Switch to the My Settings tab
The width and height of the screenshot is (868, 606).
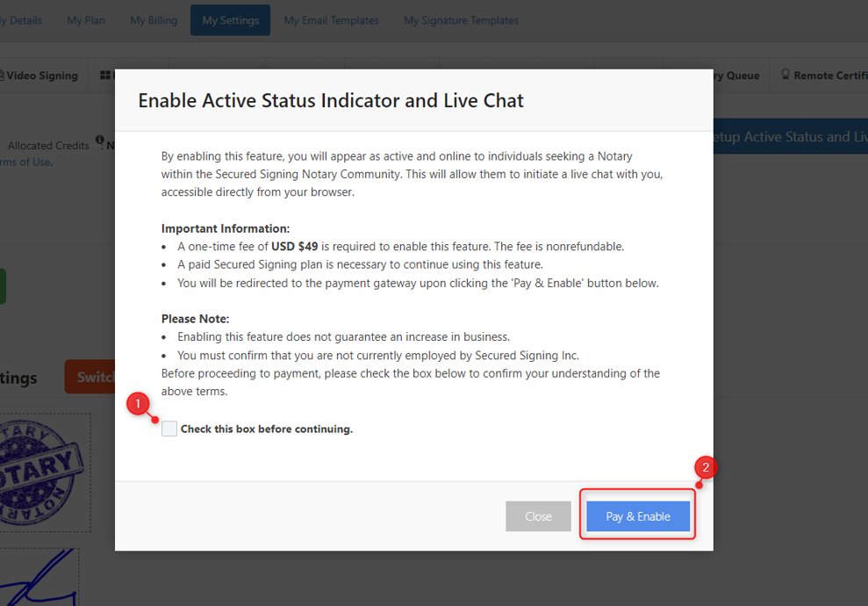pyautogui.click(x=230, y=20)
